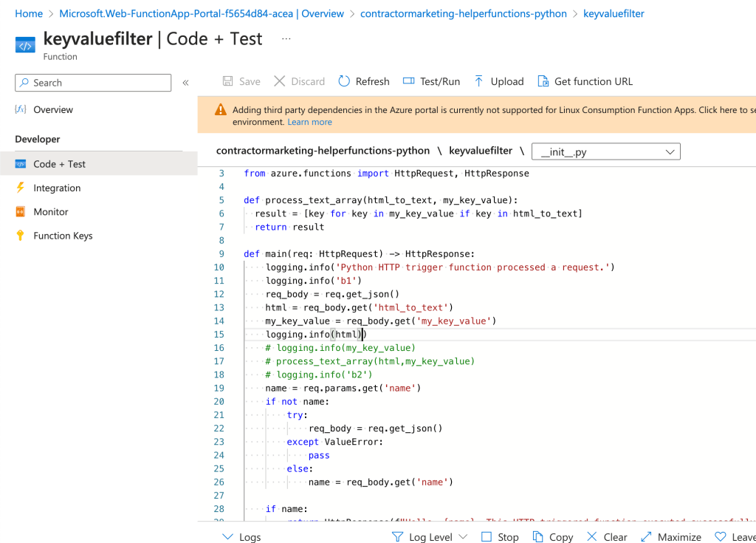Viewport: 756px width, 543px height.
Task: Open the Function Keys menu item
Action: (x=63, y=236)
